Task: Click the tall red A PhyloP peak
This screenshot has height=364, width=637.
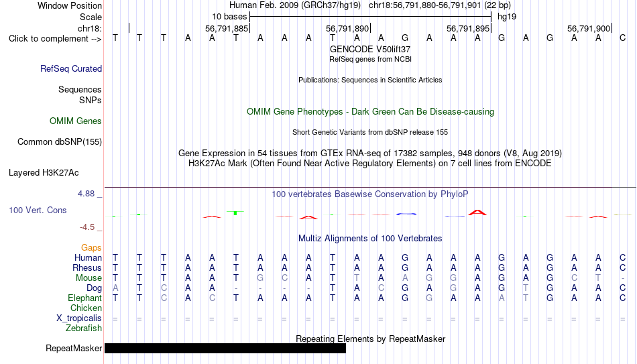Action: [477, 213]
